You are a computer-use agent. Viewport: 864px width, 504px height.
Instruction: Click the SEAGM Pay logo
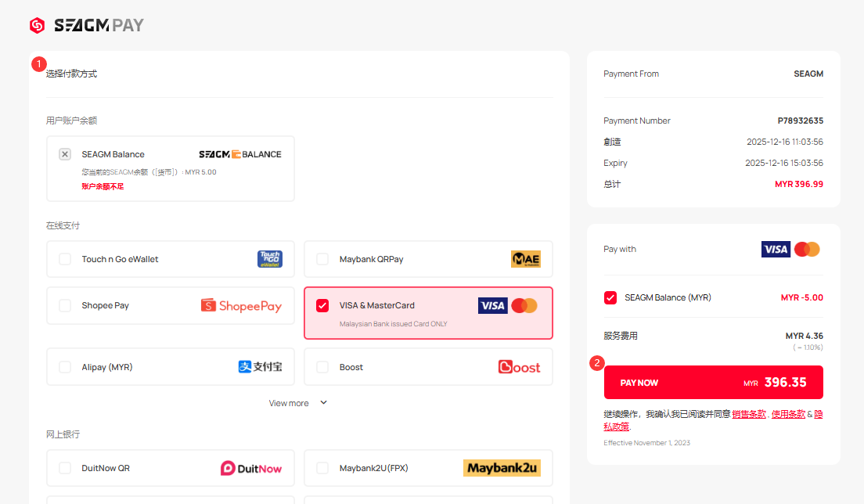(x=86, y=26)
